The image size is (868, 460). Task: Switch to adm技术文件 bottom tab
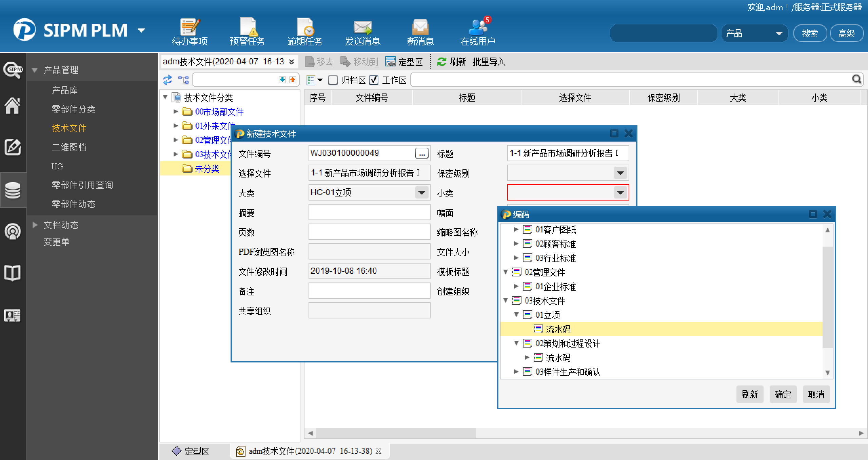[x=310, y=451]
